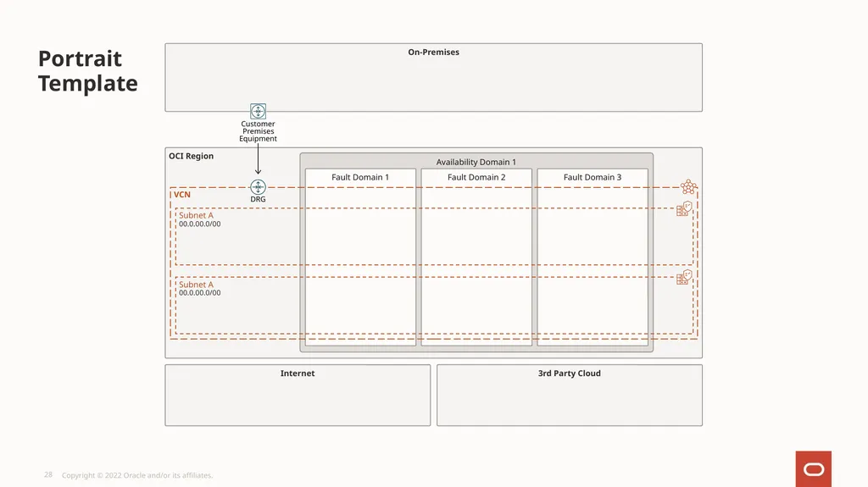The image size is (868, 487).
Task: Select the DRG gateway icon
Action: [258, 187]
